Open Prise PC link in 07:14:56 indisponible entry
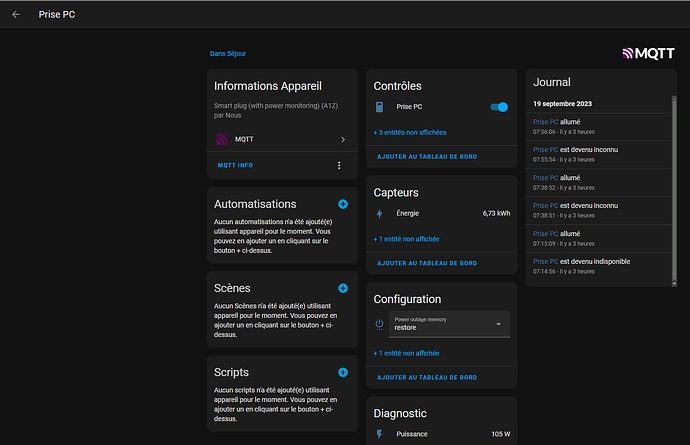This screenshot has height=445, width=690. pos(546,261)
